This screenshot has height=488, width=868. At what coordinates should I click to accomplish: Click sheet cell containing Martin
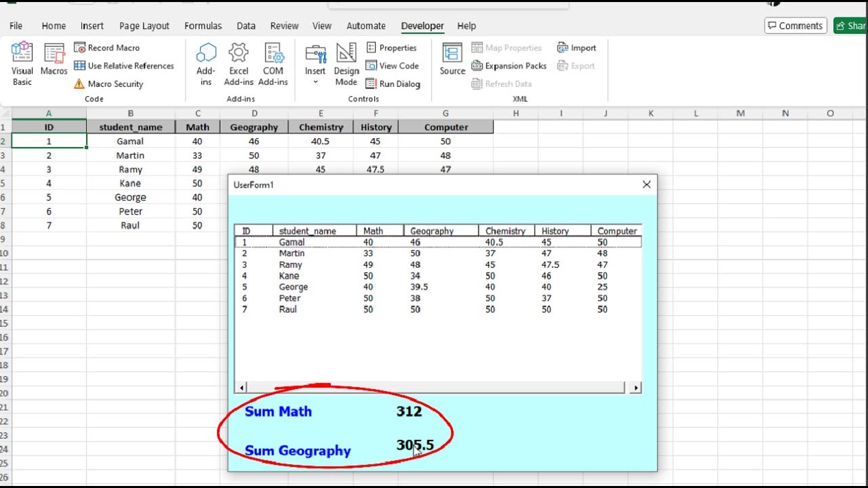tap(130, 155)
